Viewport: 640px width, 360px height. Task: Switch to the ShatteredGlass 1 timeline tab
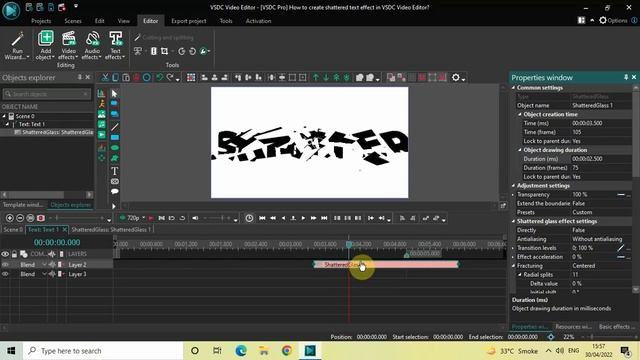coord(111,230)
